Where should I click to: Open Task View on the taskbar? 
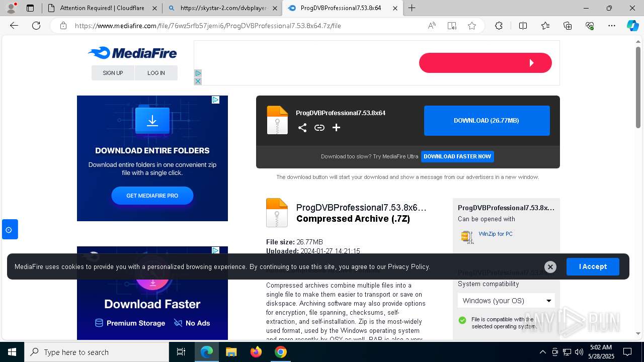(x=181, y=352)
